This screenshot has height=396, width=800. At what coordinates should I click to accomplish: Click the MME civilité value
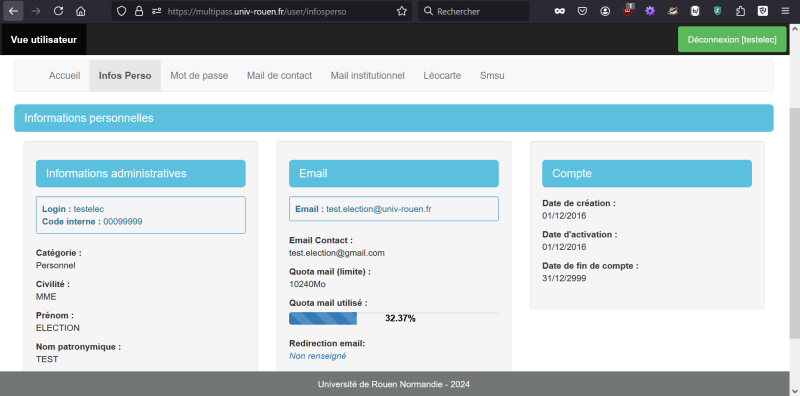46,296
